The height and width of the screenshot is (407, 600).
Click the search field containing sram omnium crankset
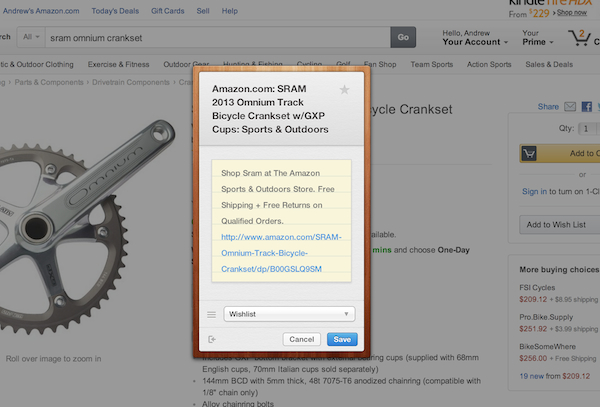[x=218, y=37]
